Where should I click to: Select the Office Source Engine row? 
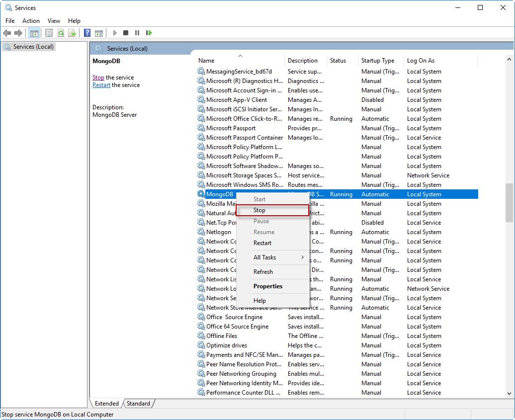click(338, 317)
